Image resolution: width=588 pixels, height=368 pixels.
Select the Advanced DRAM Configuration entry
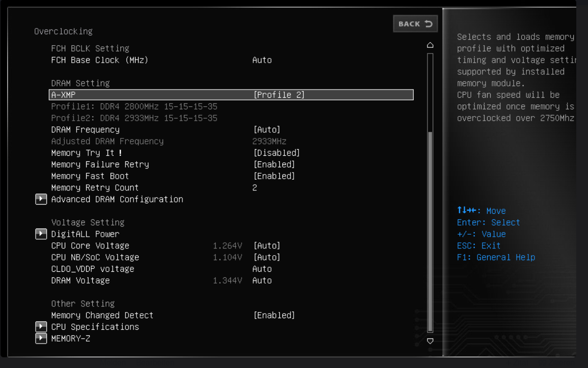tap(117, 199)
